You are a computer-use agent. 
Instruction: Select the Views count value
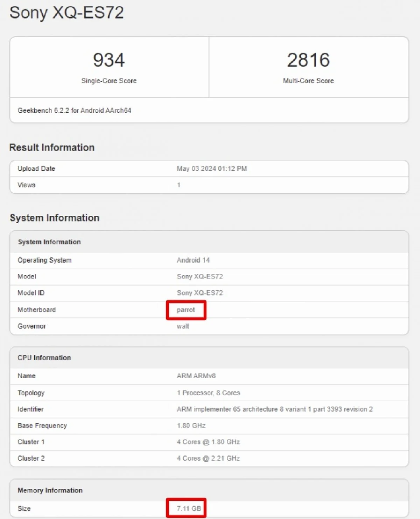[x=179, y=185]
